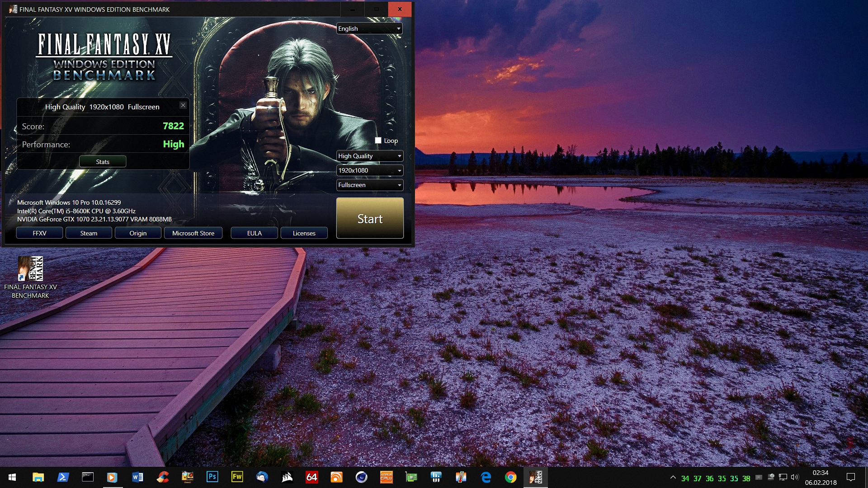868x488 pixels.
Task: Open Google Chrome in the taskbar
Action: click(510, 477)
